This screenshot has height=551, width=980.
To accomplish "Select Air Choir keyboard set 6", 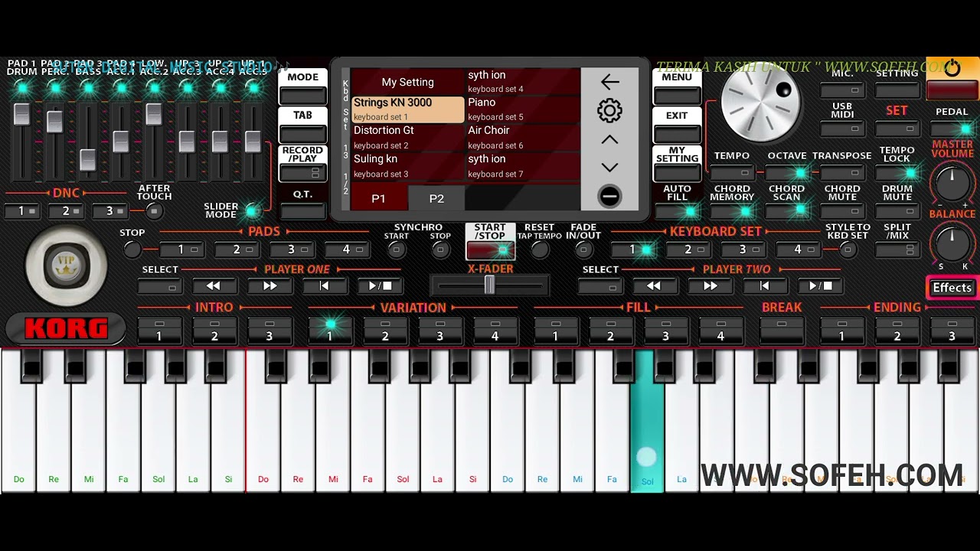I will coord(523,138).
